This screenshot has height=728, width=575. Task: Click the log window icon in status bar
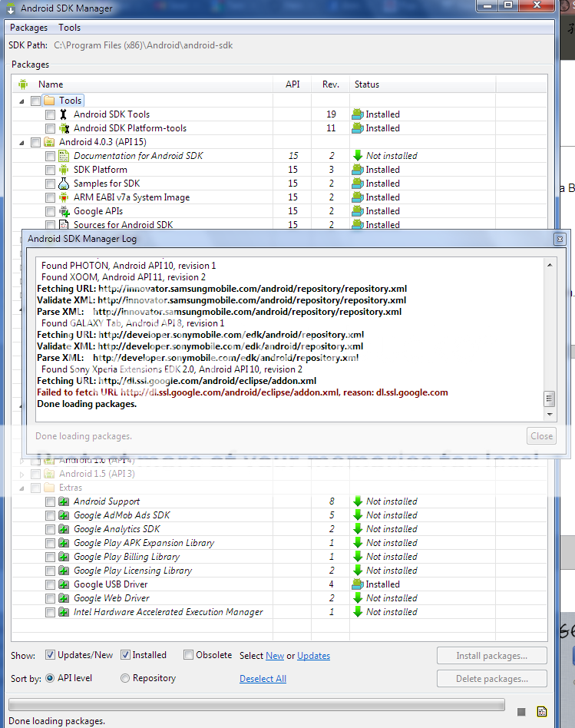[542, 711]
